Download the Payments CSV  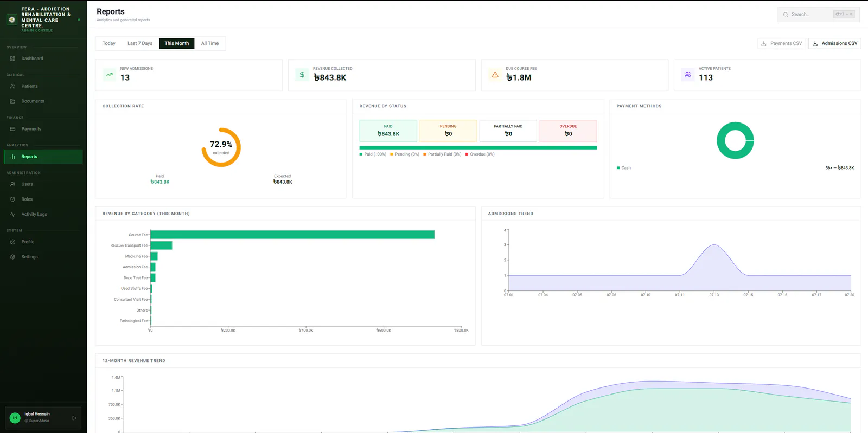(782, 43)
